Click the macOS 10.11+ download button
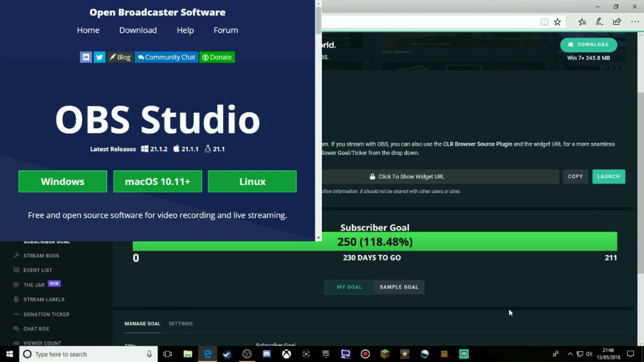The image size is (644, 362). pos(157,182)
